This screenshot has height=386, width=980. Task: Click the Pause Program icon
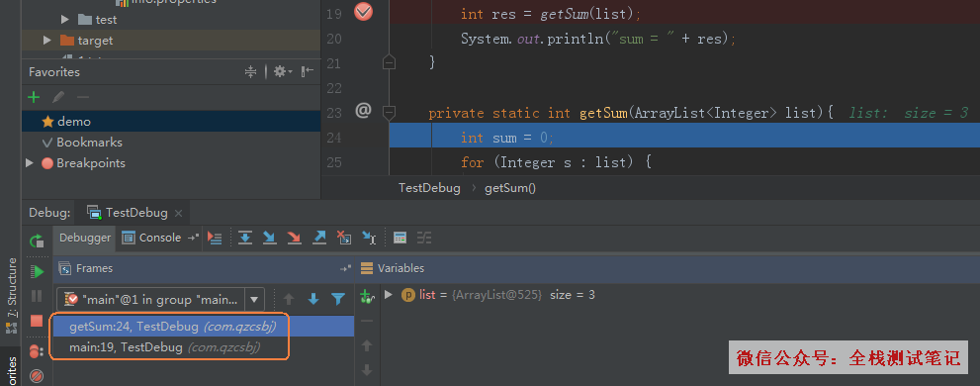click(x=37, y=296)
